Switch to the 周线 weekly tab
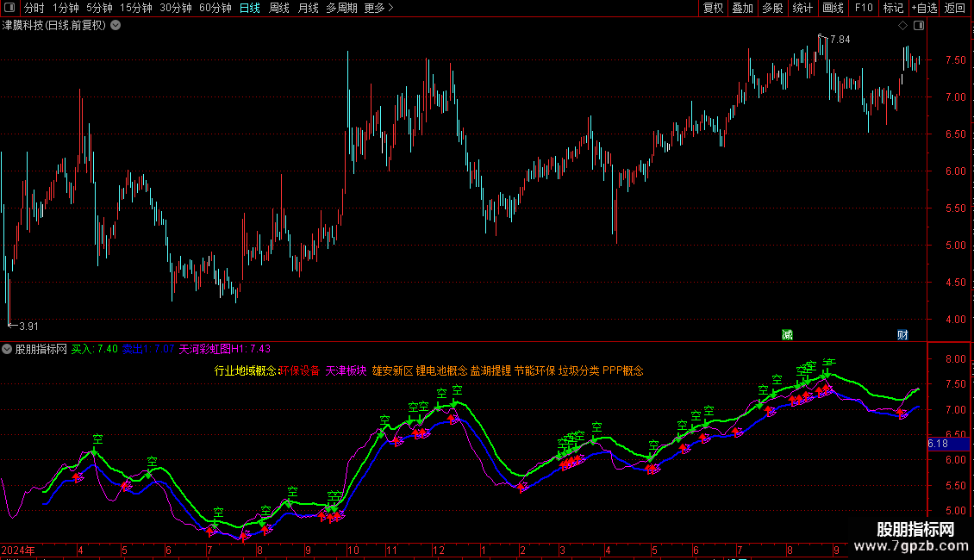The image size is (974, 560). (279, 8)
